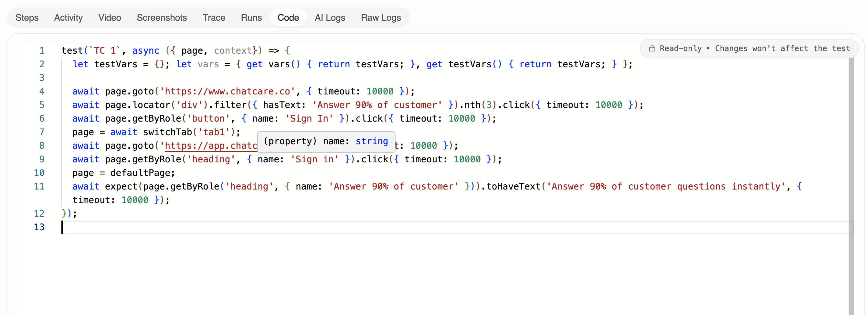Click line number 11 in the gutter

39,186
